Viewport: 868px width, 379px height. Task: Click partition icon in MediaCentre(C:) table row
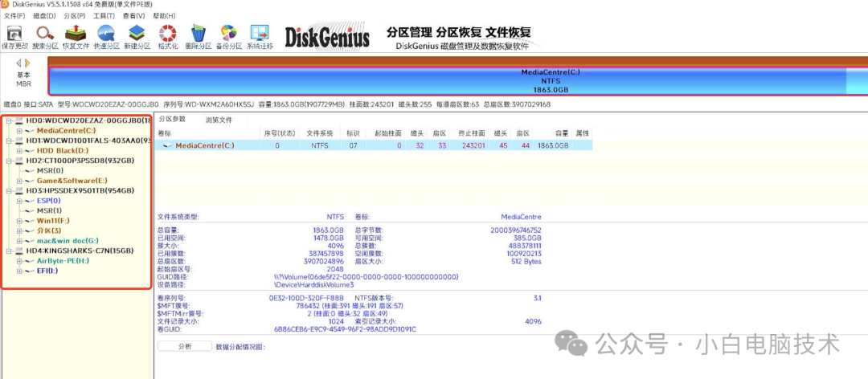pyautogui.click(x=168, y=145)
